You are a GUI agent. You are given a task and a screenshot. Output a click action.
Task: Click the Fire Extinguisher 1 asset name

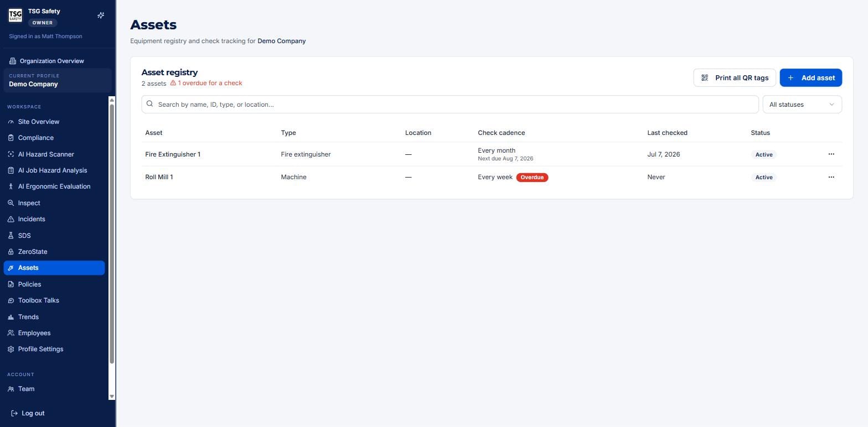tap(173, 154)
